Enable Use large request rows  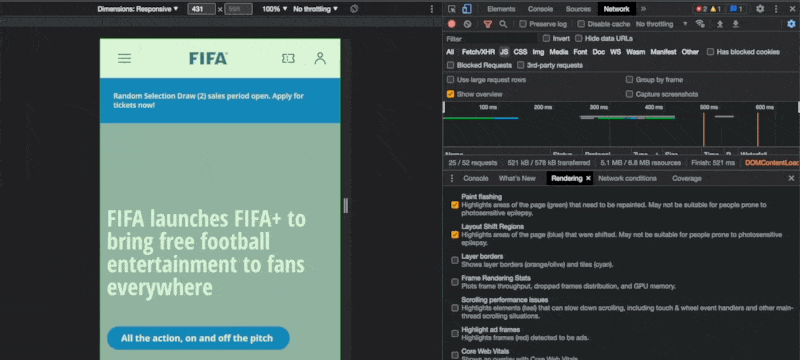click(451, 80)
